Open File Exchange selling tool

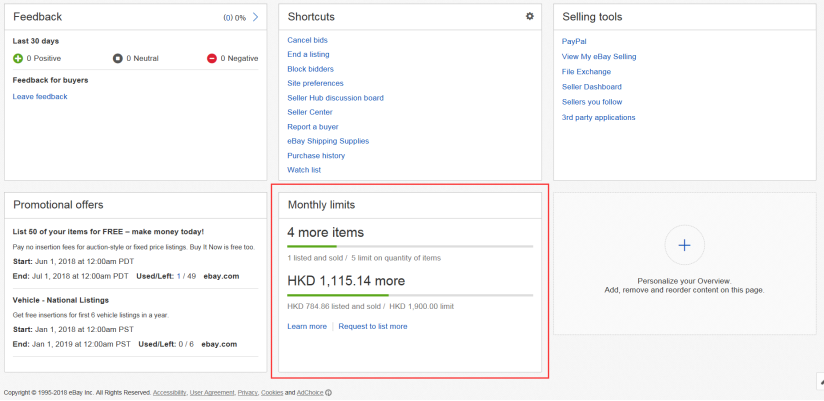point(586,72)
